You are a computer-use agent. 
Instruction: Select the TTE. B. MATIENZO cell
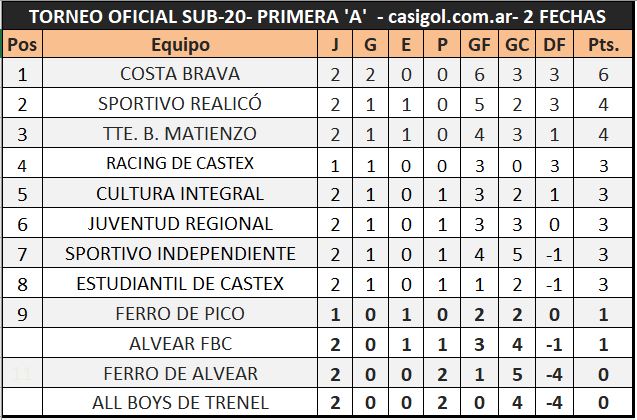click(180, 134)
